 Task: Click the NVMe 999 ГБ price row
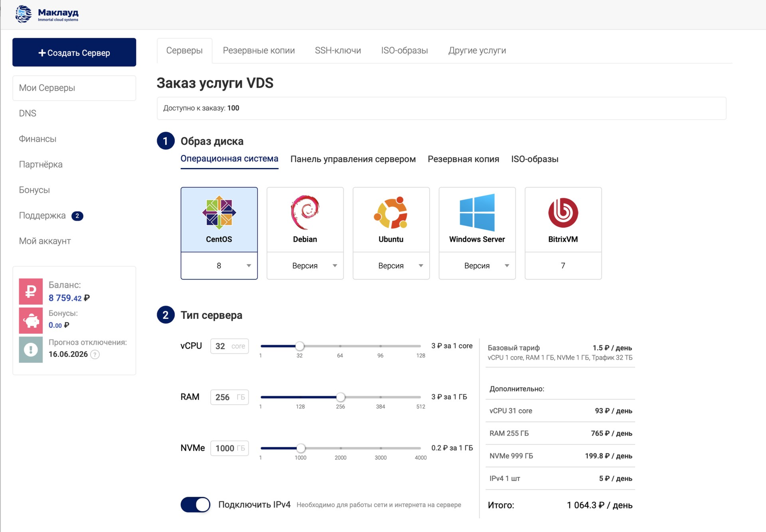click(x=560, y=456)
